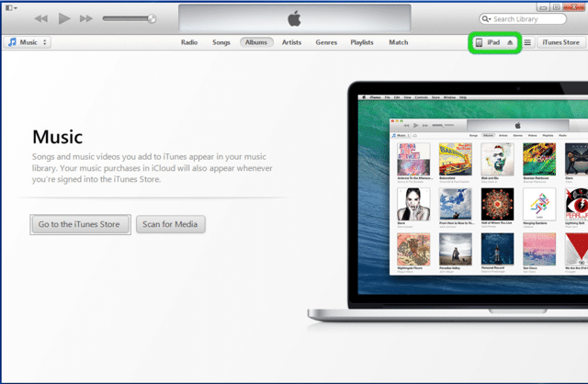Open the Match tab

(x=398, y=42)
